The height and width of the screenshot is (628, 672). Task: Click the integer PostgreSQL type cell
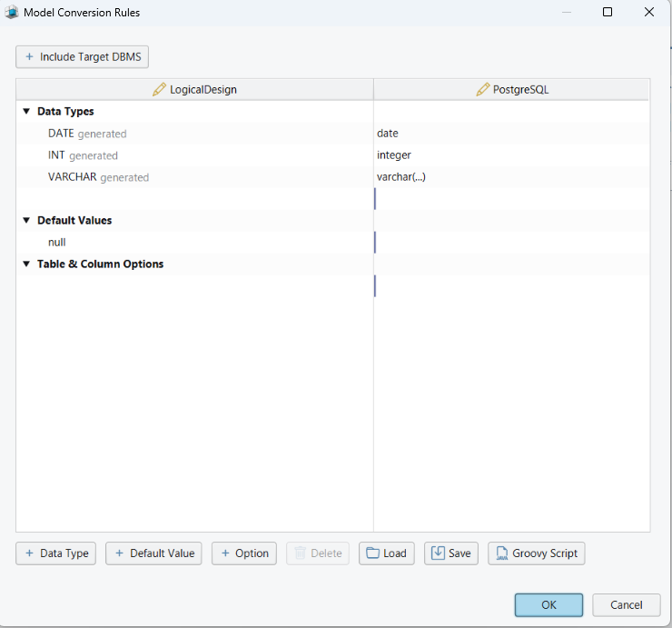click(511, 155)
